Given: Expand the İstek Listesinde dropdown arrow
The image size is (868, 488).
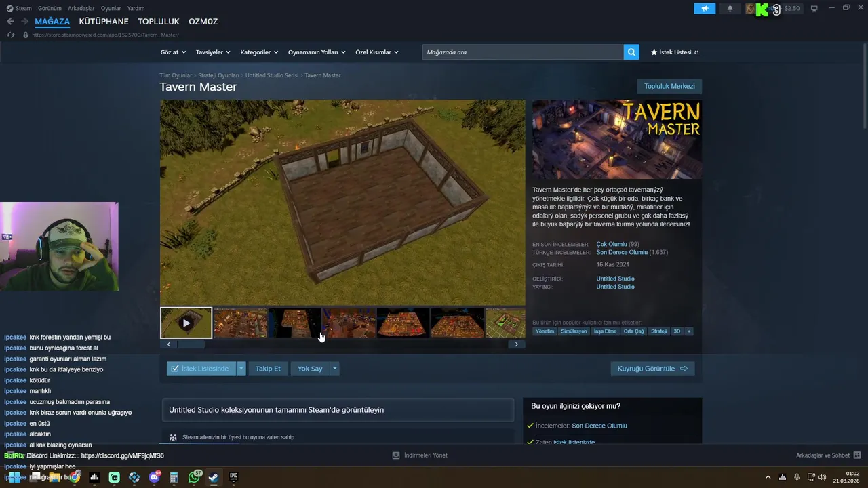Looking at the screenshot, I should [241, 369].
